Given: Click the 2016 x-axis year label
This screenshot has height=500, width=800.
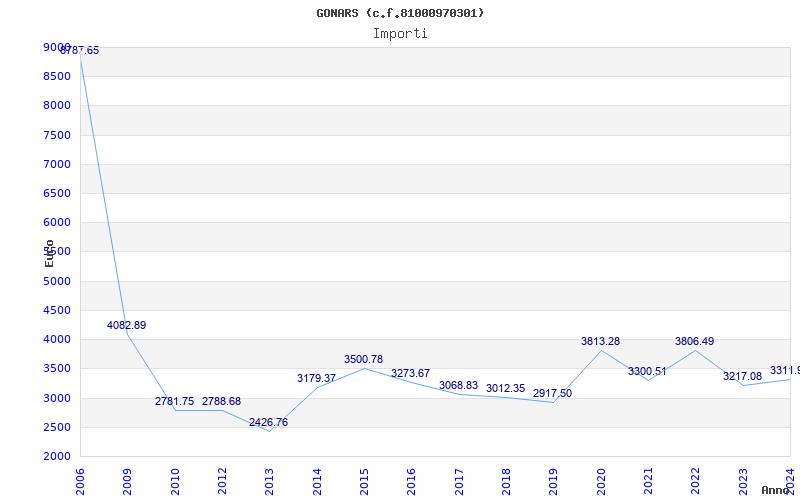Looking at the screenshot, I should pyautogui.click(x=412, y=482).
